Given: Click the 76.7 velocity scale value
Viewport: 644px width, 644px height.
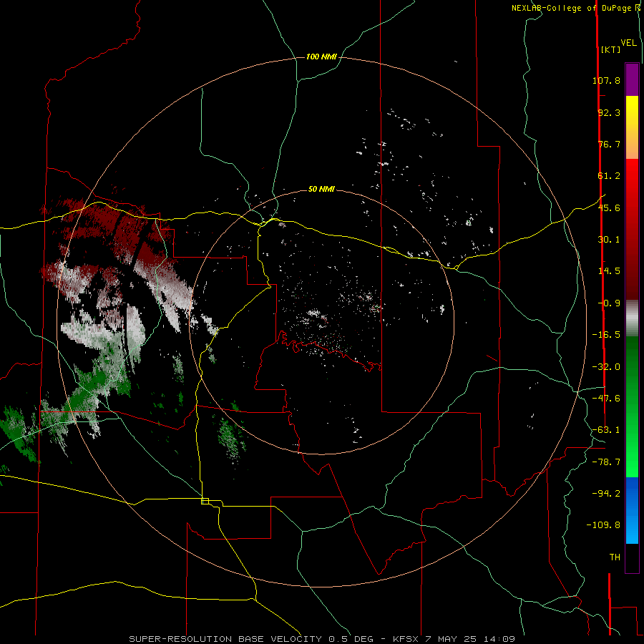Looking at the screenshot, I should (609, 144).
